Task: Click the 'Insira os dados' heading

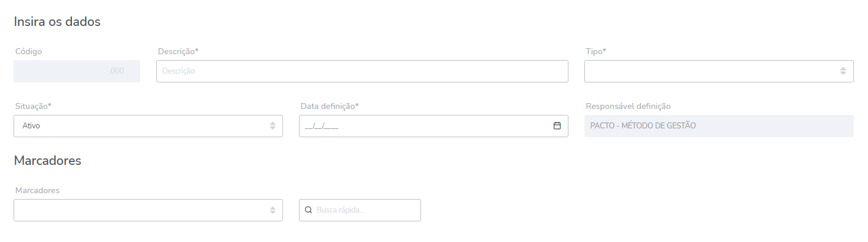Action: [x=57, y=22]
